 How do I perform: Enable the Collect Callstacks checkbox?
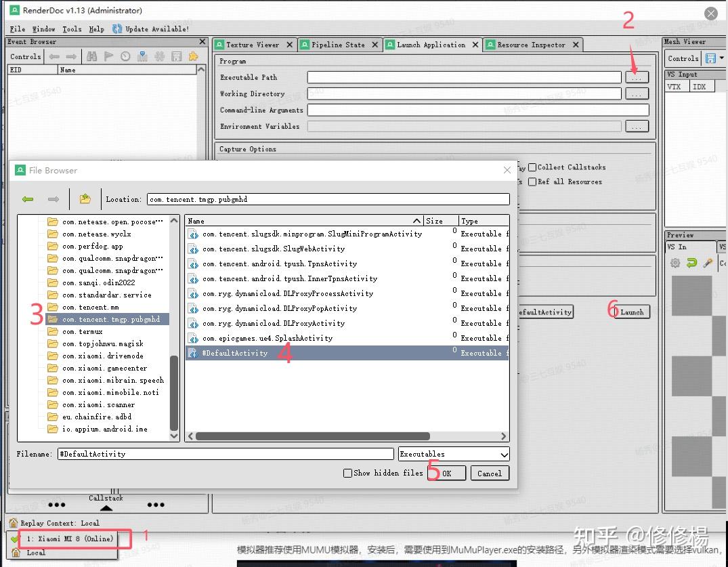coord(532,167)
